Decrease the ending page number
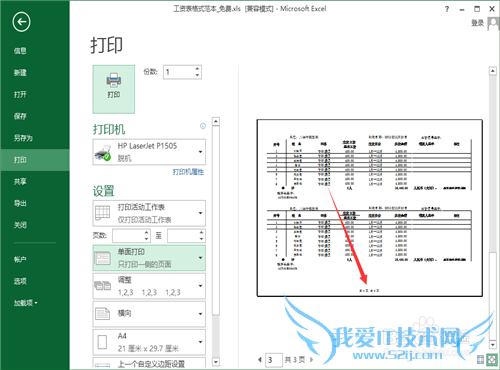The height and width of the screenshot is (370, 500). (x=202, y=239)
